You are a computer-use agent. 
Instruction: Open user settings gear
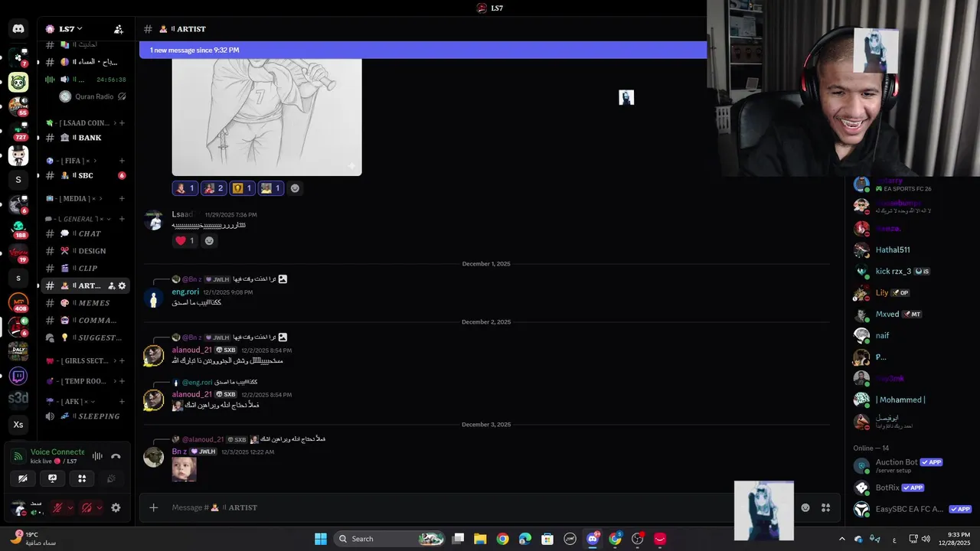tap(116, 507)
